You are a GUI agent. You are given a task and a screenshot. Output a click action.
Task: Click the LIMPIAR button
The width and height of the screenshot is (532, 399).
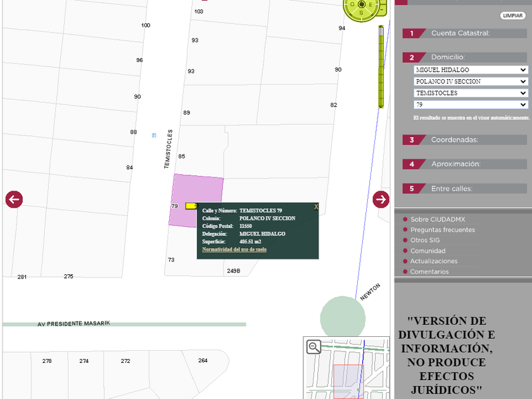pos(512,16)
